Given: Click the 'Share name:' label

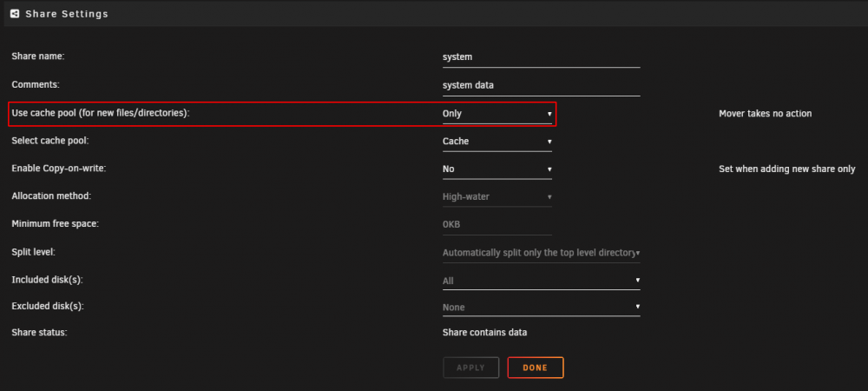Looking at the screenshot, I should [38, 56].
